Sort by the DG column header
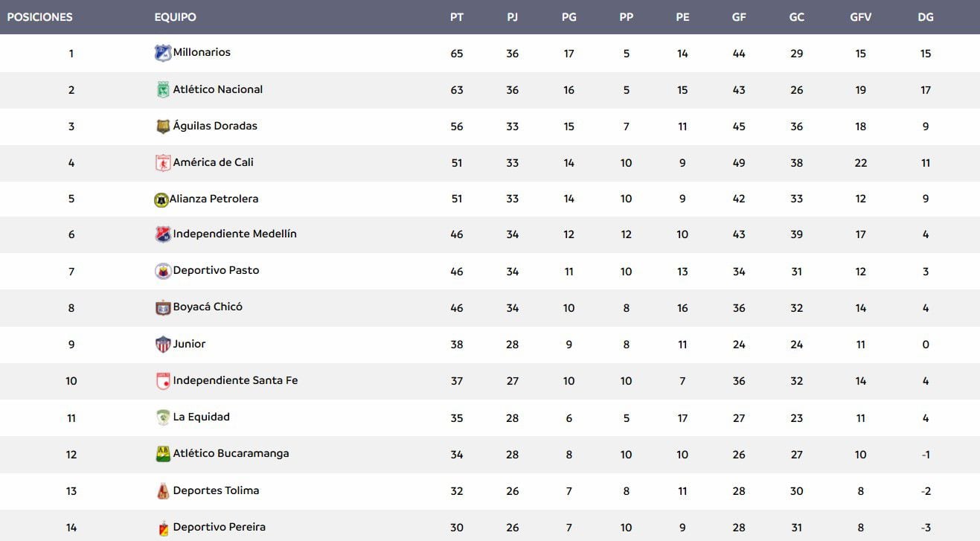Screen dimensions: 980x541 [925, 17]
